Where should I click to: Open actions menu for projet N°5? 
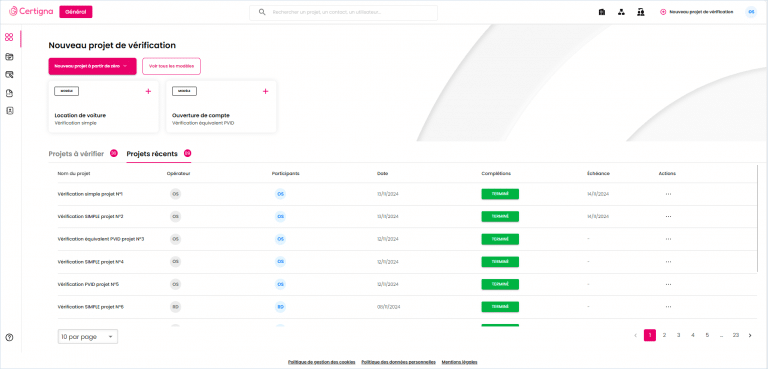pos(669,284)
